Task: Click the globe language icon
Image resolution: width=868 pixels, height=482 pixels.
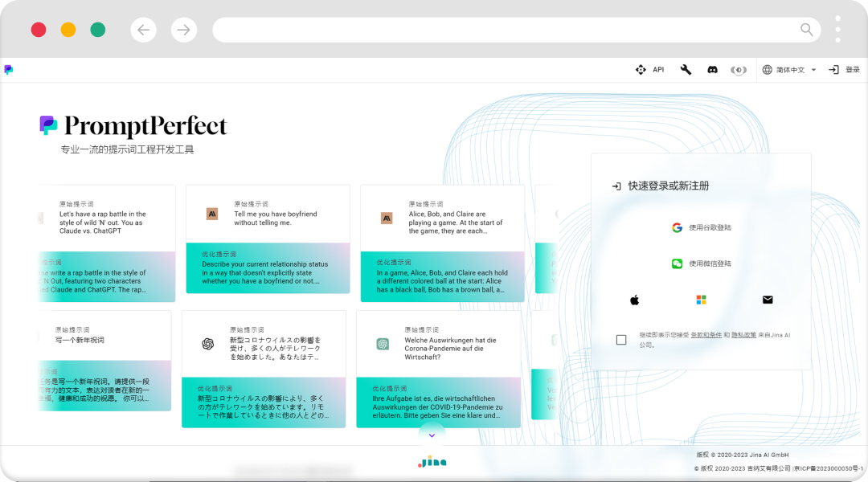Action: pos(768,70)
